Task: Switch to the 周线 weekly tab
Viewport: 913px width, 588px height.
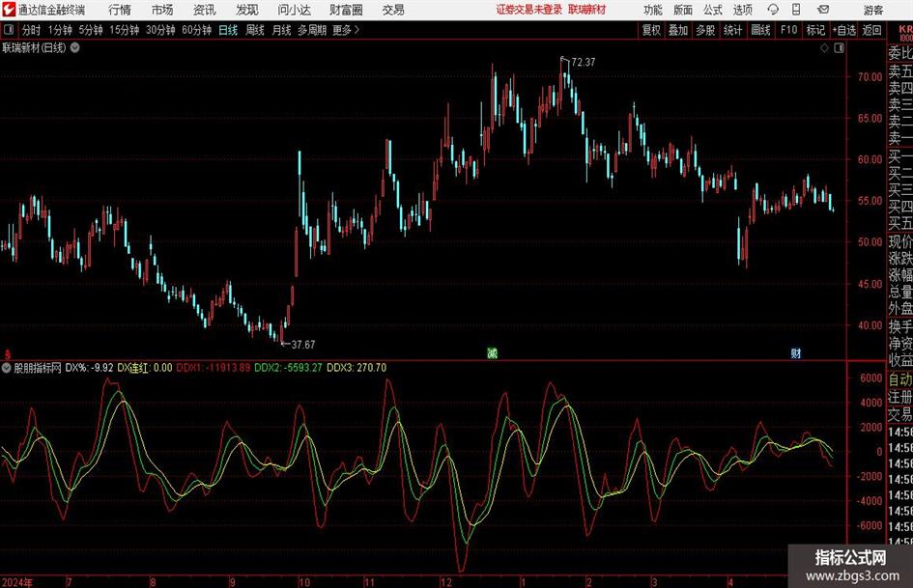Action: point(254,30)
